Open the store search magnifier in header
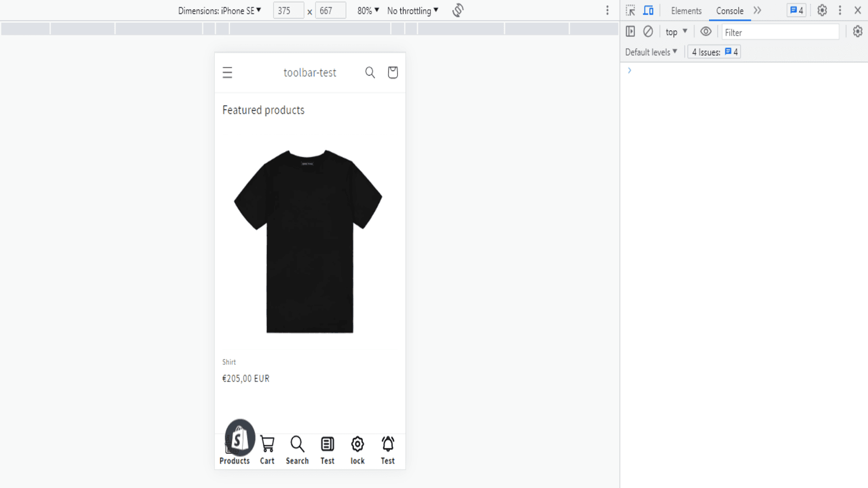The image size is (868, 488). [370, 72]
